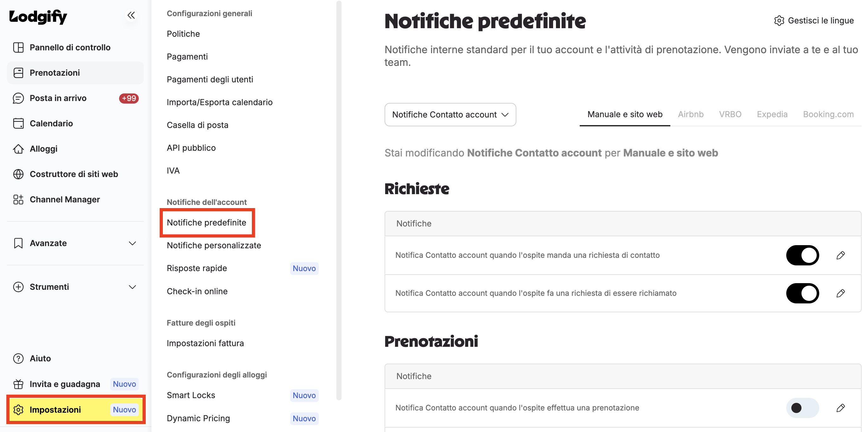Expand the Strumenti section chevron

132,287
